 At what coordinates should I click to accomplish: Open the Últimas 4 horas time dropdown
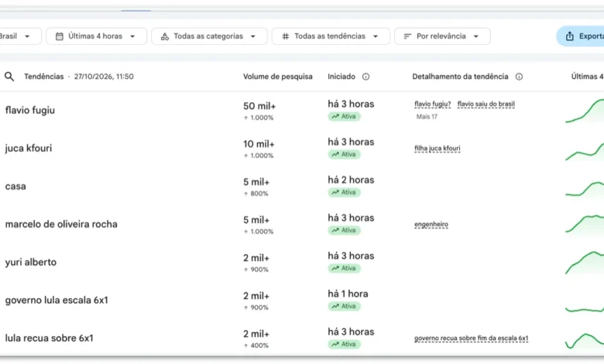(96, 36)
